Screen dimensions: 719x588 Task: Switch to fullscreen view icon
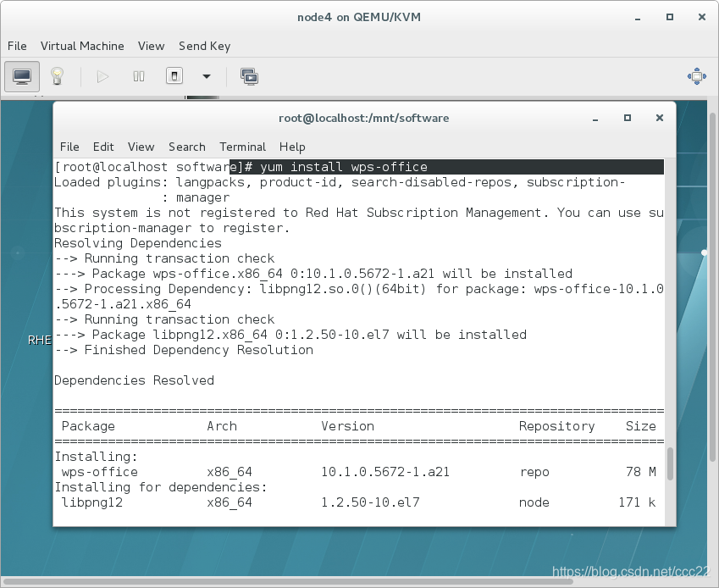click(696, 76)
